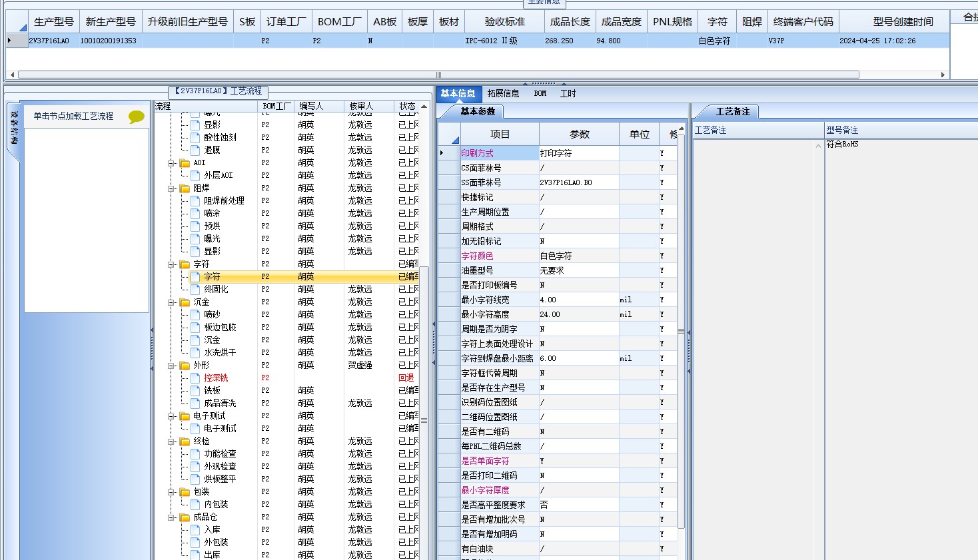Click the 成品仓 folder icon
Viewport: 978px width, 560px height.
[x=185, y=517]
